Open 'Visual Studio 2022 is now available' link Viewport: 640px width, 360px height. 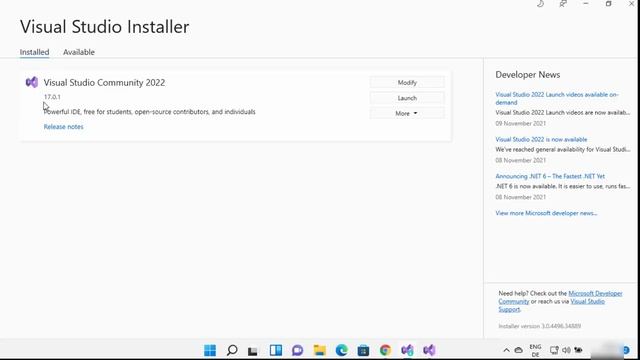[x=541, y=139]
